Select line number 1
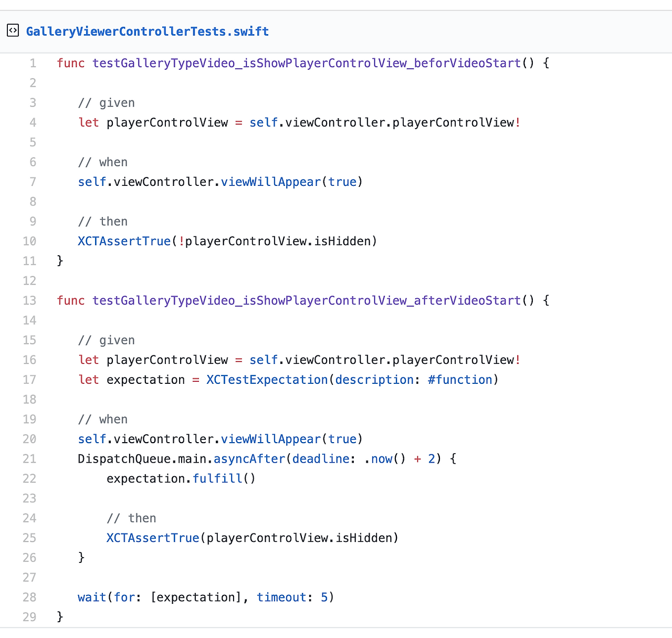 pyautogui.click(x=33, y=64)
